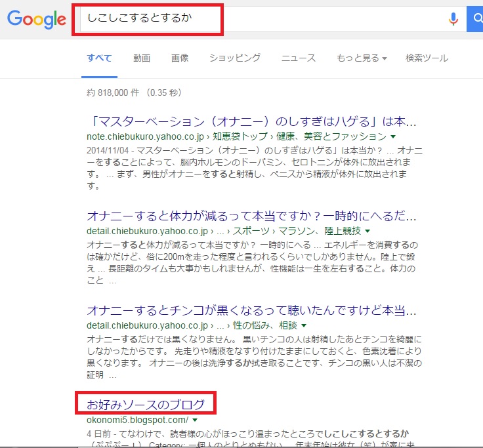Expand arrow next to note.chiebukuro.yahoo.co.jp URL
483x448 pixels.
[393, 136]
